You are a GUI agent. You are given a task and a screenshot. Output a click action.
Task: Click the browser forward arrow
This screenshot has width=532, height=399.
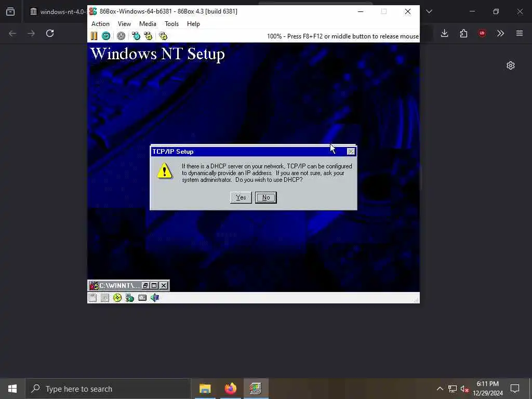pyautogui.click(x=31, y=33)
